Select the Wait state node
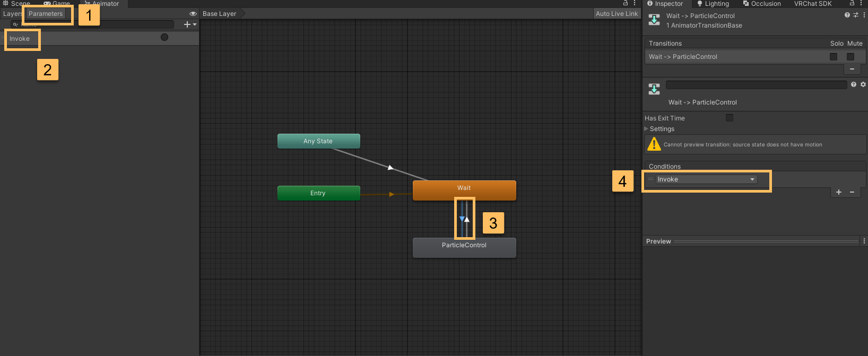The height and width of the screenshot is (356, 868). pyautogui.click(x=464, y=190)
